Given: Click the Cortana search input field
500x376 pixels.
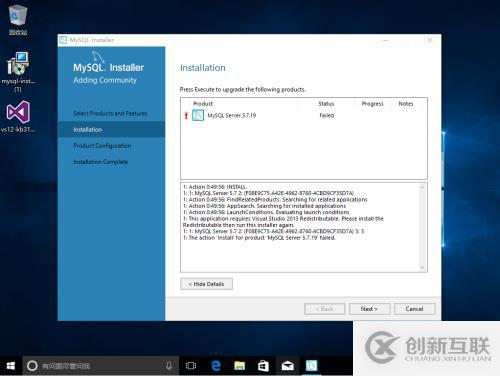Looking at the screenshot, I should (100, 366).
